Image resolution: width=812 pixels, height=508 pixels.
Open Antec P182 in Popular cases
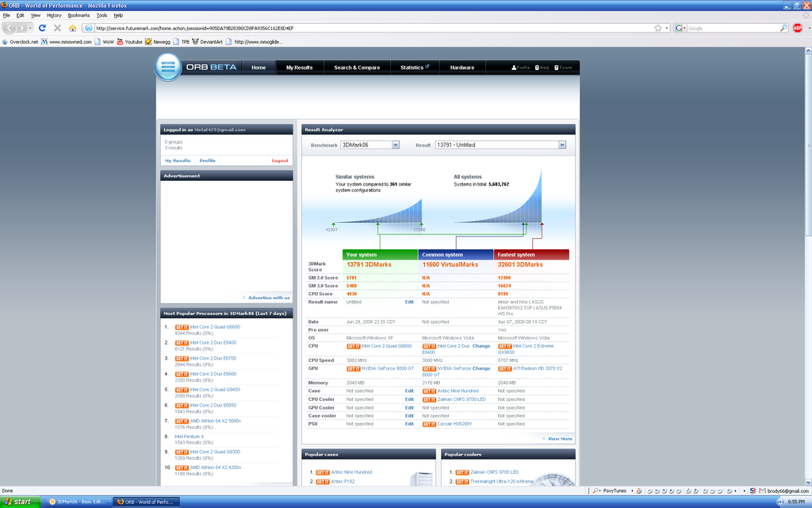point(343,482)
